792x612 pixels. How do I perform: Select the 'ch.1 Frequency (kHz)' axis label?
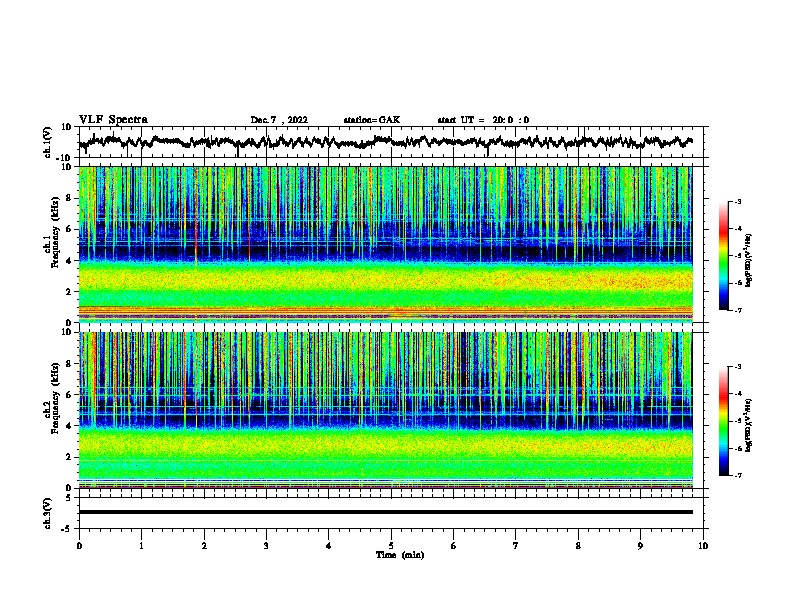point(52,232)
